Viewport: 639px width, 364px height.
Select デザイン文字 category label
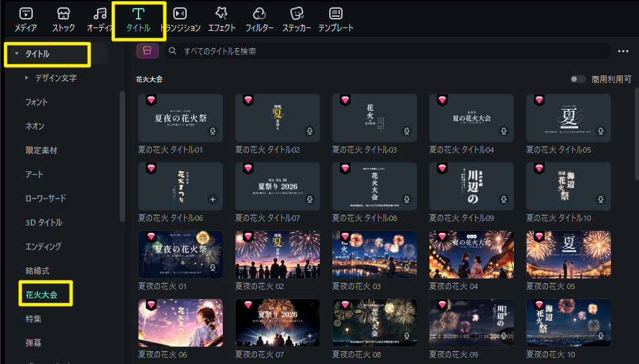pos(56,78)
